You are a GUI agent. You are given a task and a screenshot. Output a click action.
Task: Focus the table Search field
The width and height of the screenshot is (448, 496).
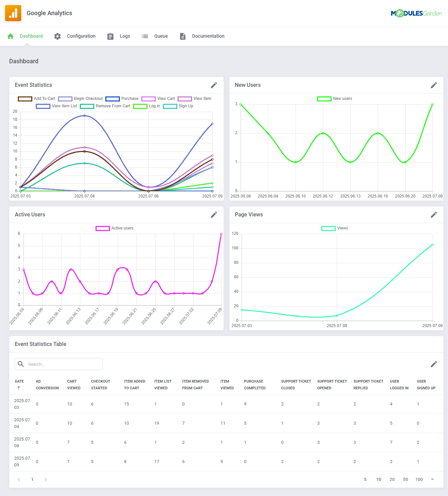pos(59,364)
